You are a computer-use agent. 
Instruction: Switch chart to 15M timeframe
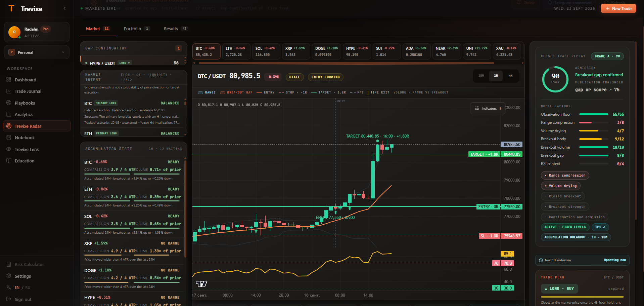click(481, 76)
